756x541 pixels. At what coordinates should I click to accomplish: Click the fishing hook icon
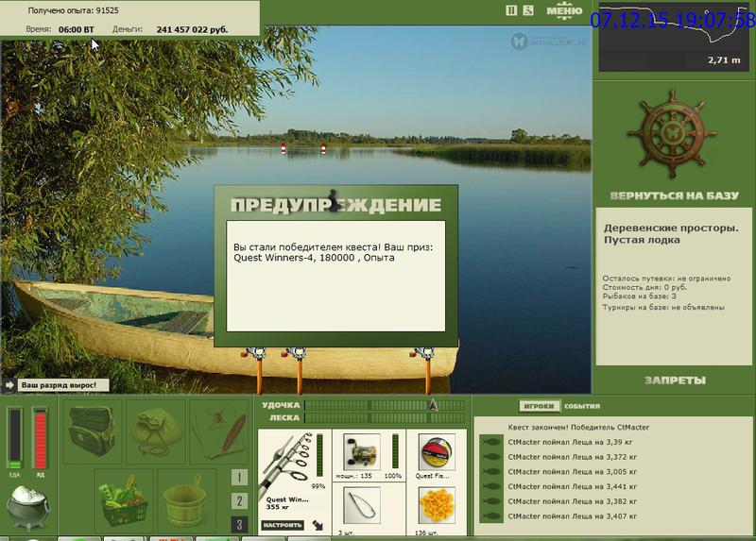point(361,505)
